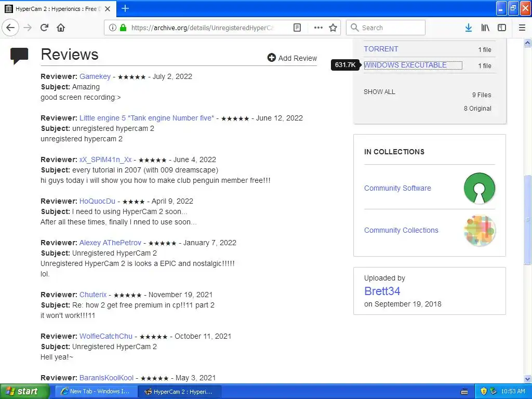
Task: Open reviewer Gamekey profile
Action: coord(95,76)
